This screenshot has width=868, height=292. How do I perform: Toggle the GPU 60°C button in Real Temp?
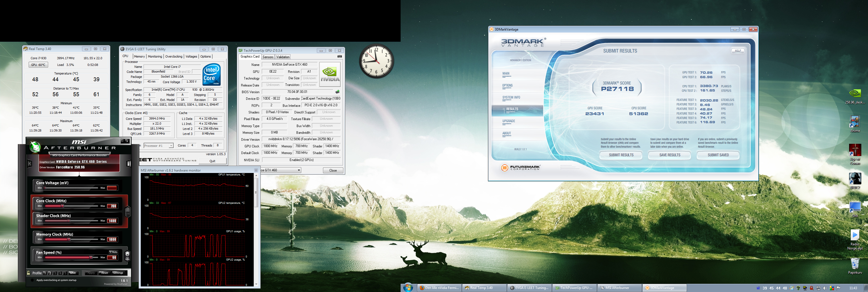coord(38,65)
